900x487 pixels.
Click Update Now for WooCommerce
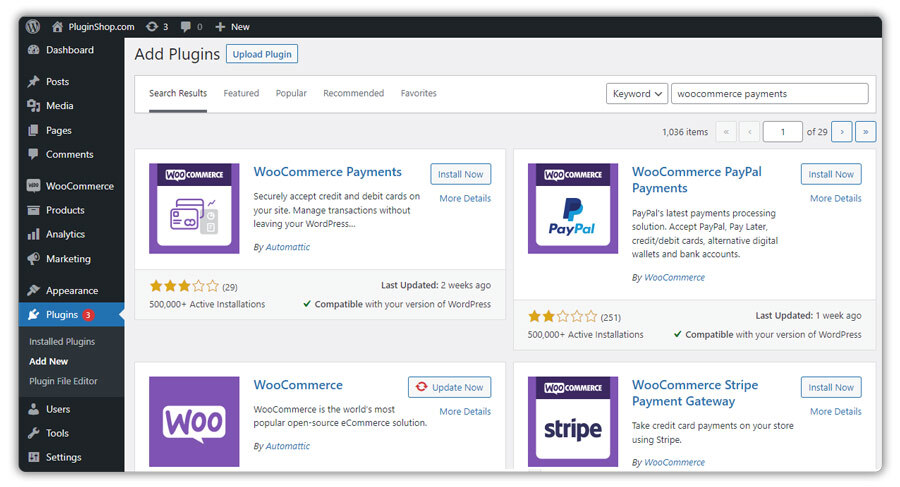(449, 387)
